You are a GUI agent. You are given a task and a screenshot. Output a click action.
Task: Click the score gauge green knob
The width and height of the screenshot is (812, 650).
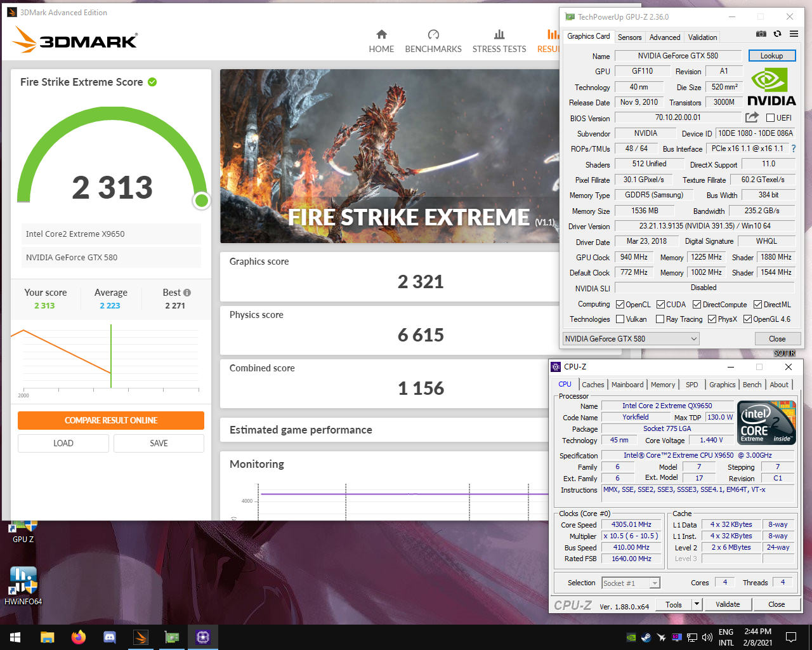[202, 201]
